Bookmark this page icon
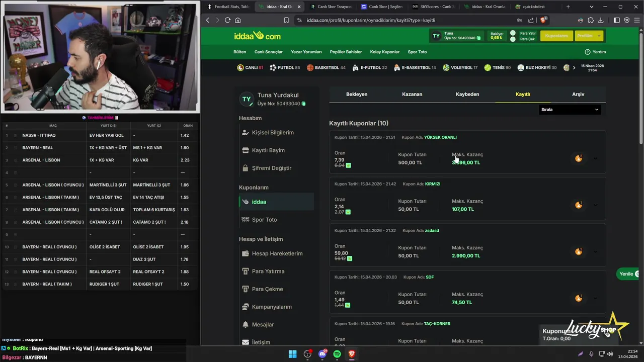This screenshot has width=644, height=362. point(286,20)
